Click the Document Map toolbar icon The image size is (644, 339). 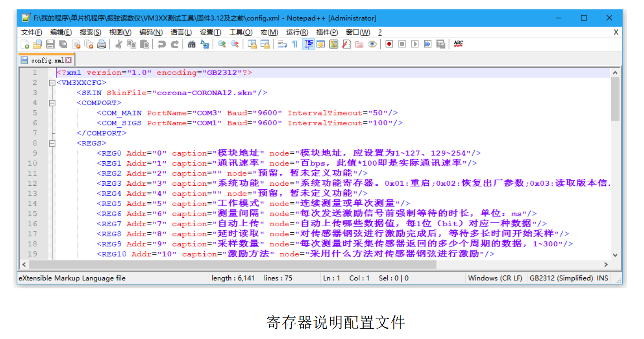click(x=334, y=44)
